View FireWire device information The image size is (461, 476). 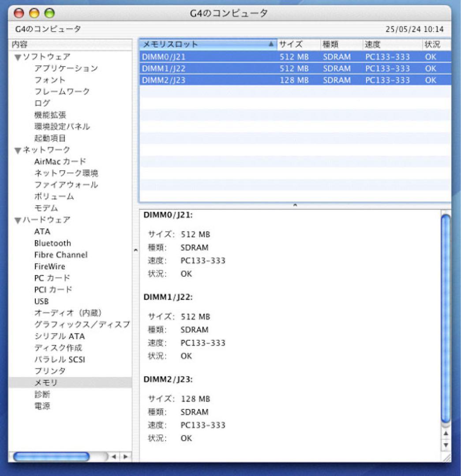[50, 266]
